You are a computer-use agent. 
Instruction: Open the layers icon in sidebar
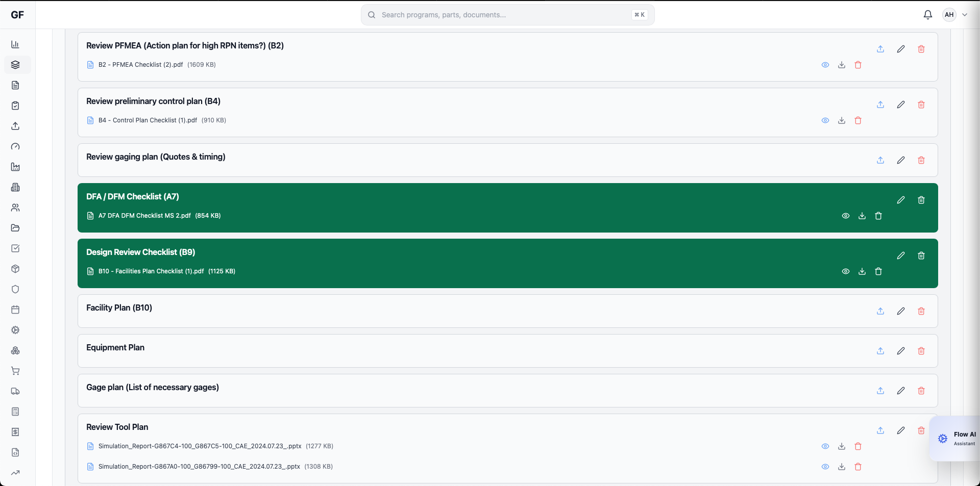[x=15, y=65]
